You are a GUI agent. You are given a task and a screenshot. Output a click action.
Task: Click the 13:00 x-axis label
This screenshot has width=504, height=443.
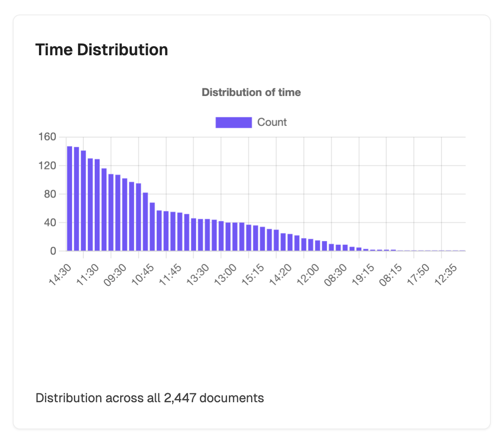click(x=226, y=274)
